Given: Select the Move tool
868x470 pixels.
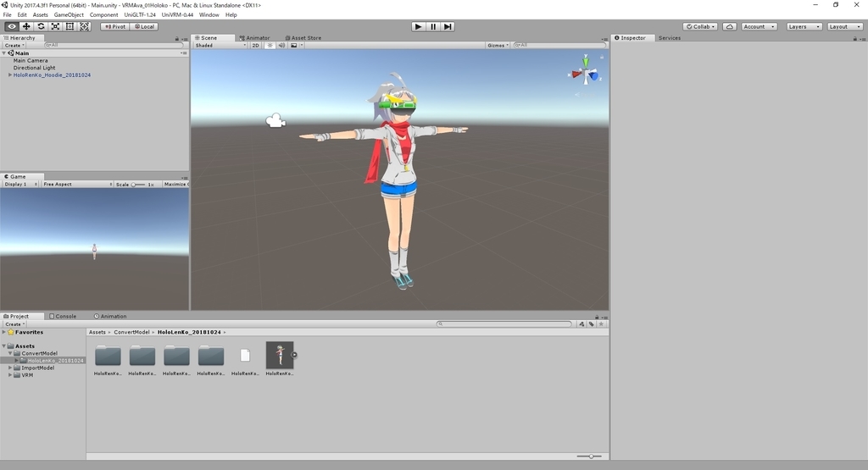Looking at the screenshot, I should click(26, 26).
